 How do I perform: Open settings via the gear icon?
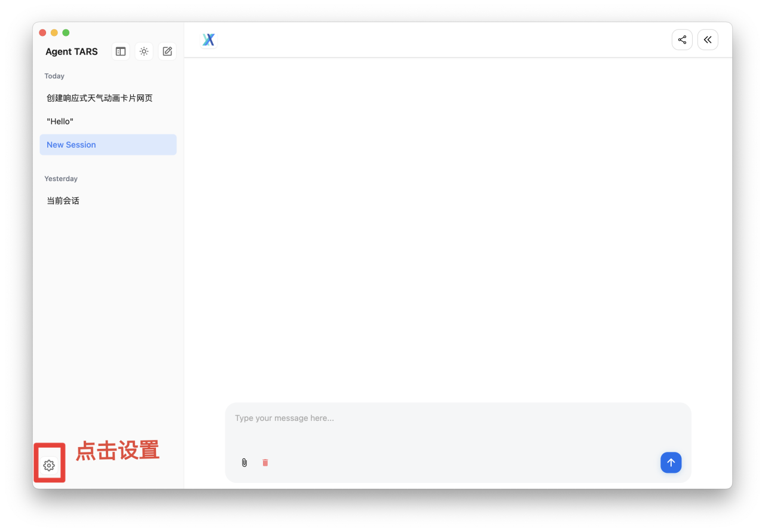pos(49,465)
